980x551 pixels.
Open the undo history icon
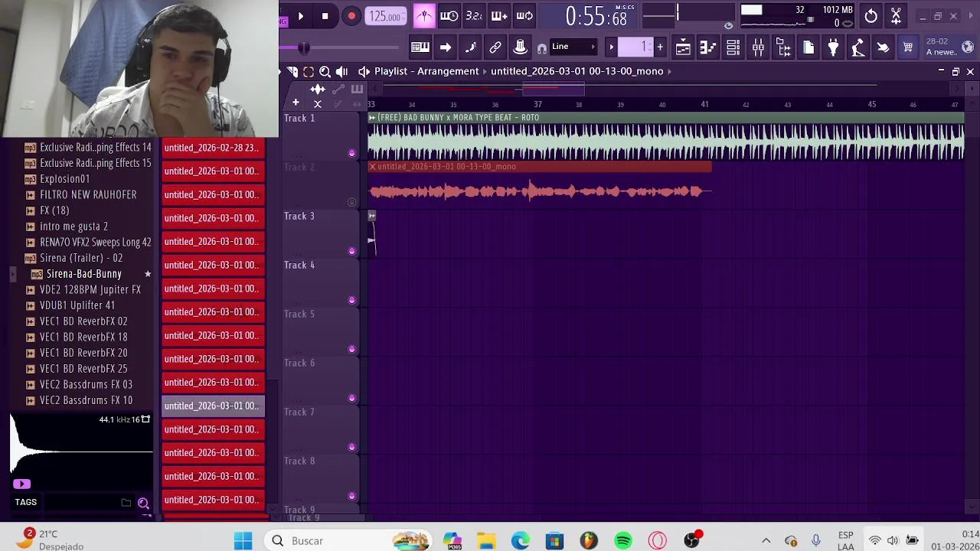871,16
